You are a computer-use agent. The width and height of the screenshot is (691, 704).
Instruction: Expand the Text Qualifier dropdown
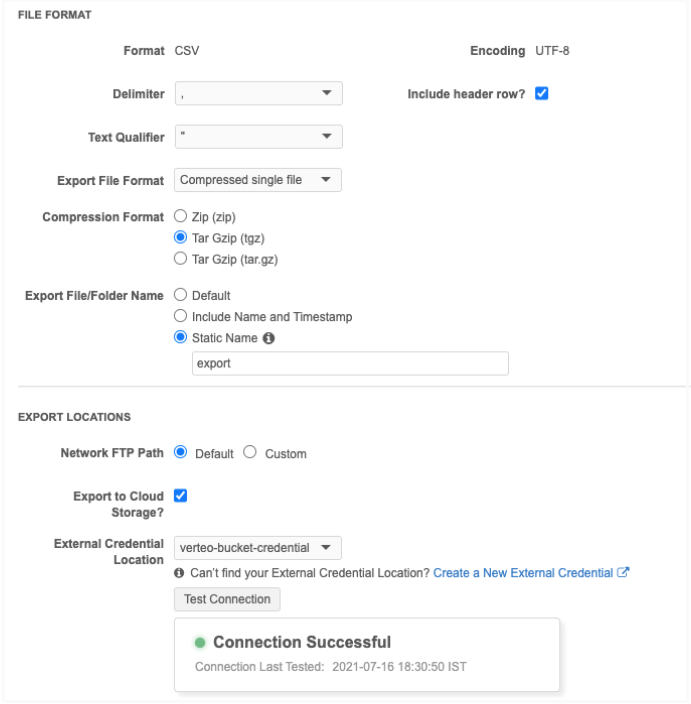pos(258,137)
